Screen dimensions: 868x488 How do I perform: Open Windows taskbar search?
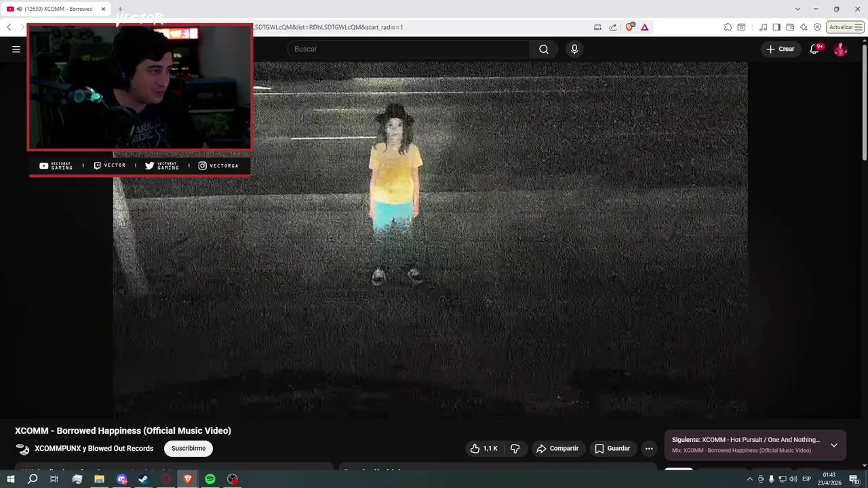[33, 479]
